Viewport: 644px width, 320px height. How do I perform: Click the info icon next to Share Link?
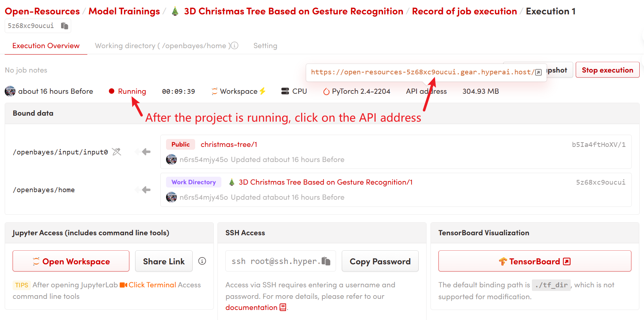click(x=202, y=261)
